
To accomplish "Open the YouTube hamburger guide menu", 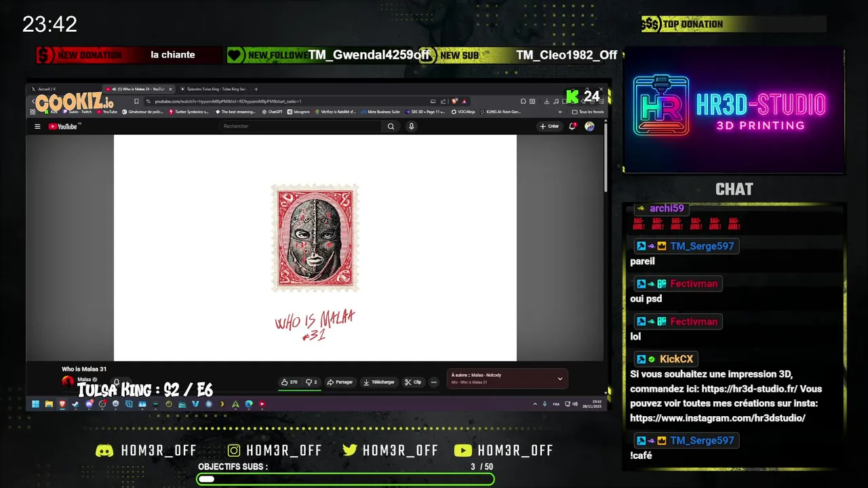I will (x=37, y=127).
